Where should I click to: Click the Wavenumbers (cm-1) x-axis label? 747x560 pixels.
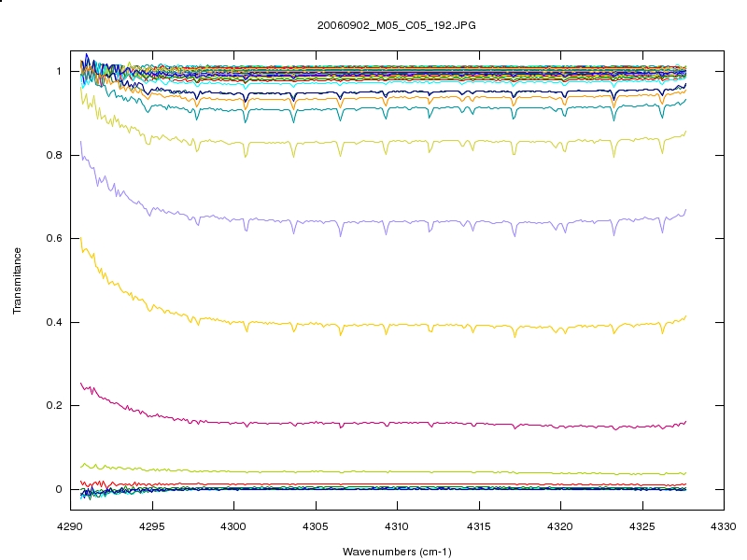tap(397, 552)
